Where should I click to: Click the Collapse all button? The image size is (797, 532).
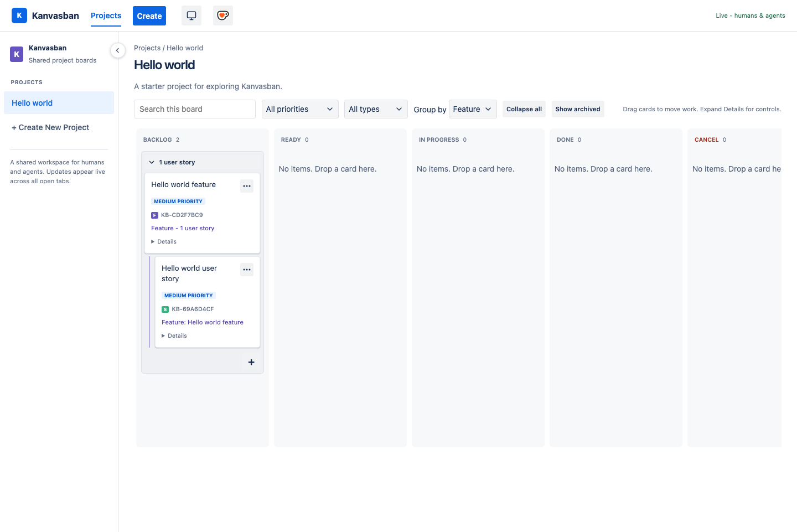524,109
